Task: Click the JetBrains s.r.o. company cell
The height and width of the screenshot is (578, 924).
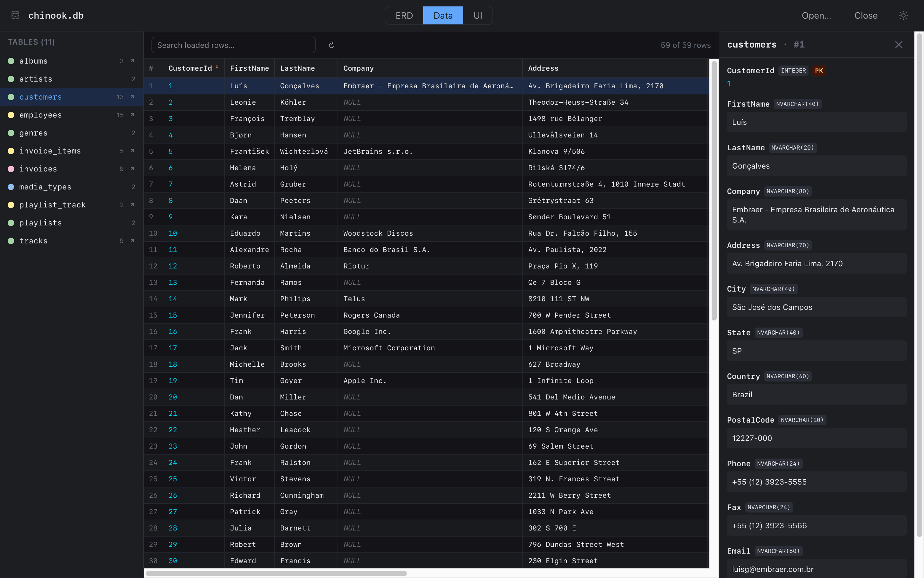Action: click(x=430, y=151)
